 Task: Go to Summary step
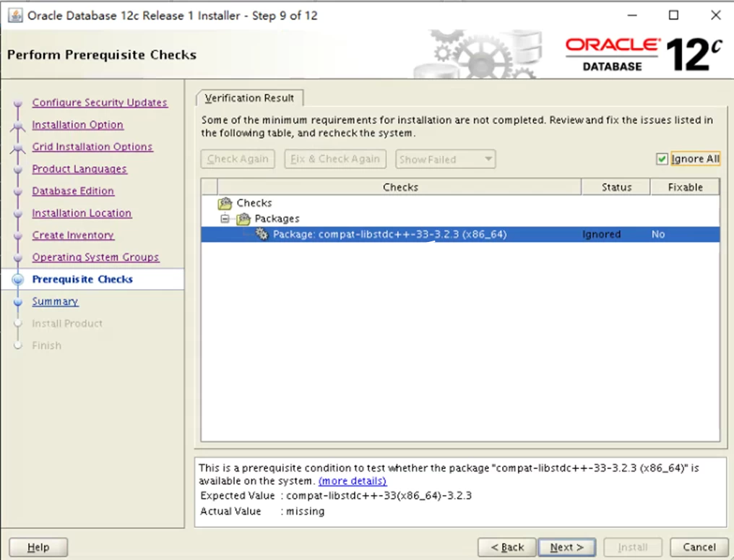point(55,301)
